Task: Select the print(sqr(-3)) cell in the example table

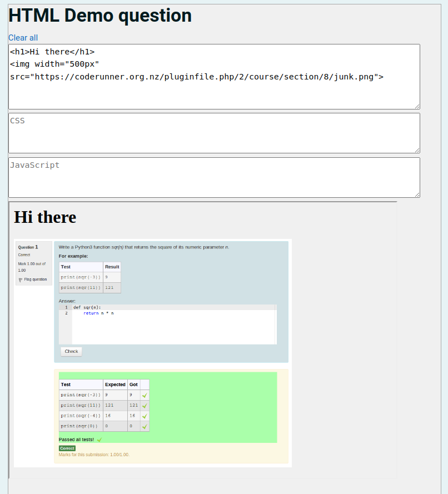Action: click(x=79, y=277)
